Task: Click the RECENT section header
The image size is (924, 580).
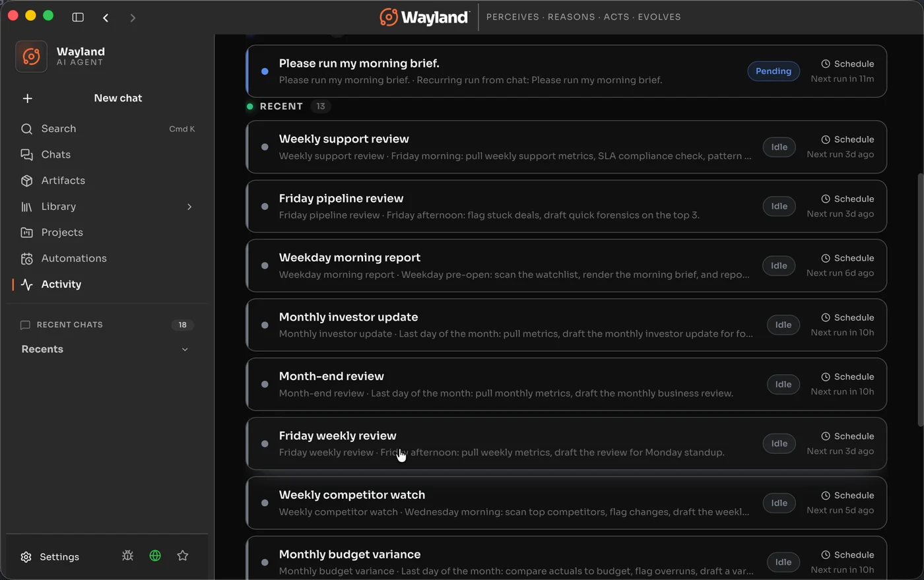Action: [281, 106]
